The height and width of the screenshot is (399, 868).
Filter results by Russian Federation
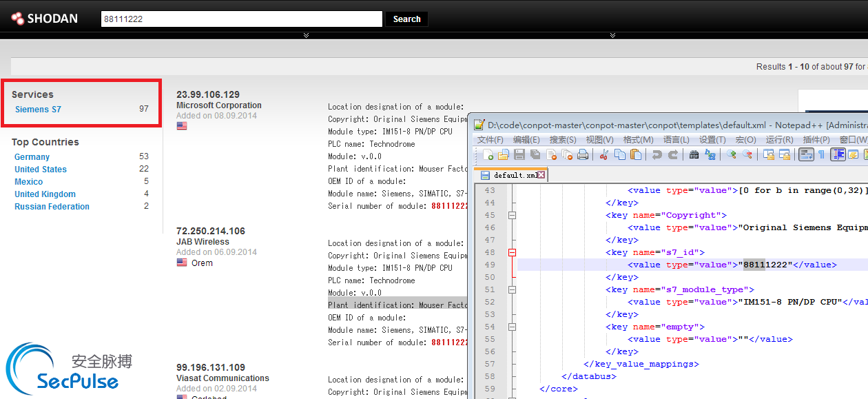[52, 207]
